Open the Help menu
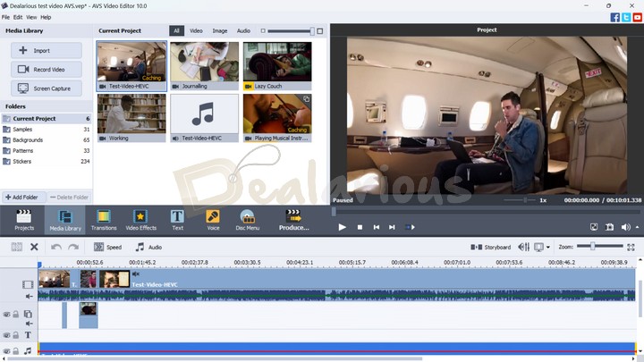Viewport: 644px width, 362px height. (46, 17)
